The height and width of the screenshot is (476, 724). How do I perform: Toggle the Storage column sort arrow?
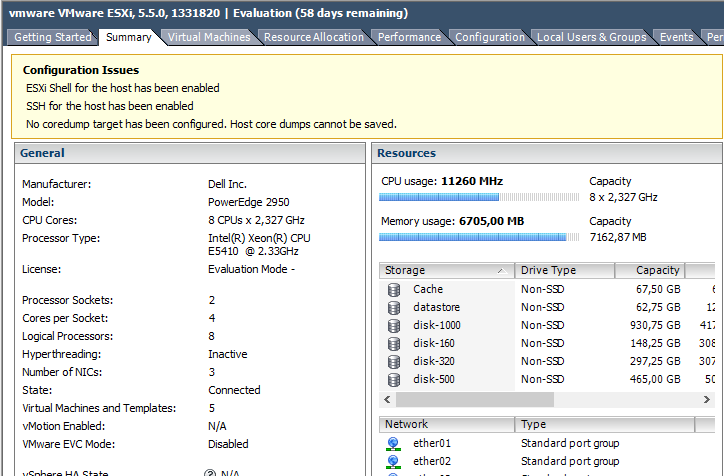click(x=502, y=271)
